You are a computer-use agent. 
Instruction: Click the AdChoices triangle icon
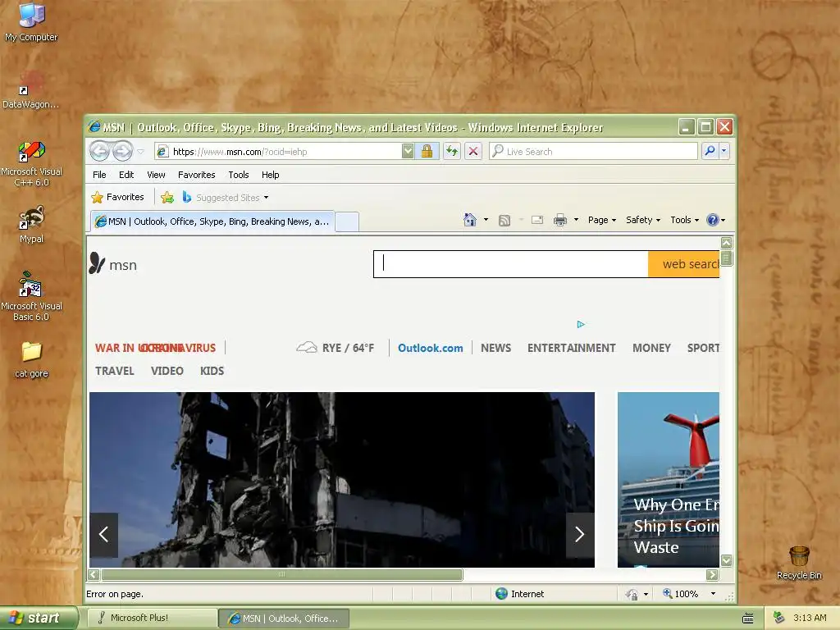pyautogui.click(x=581, y=324)
